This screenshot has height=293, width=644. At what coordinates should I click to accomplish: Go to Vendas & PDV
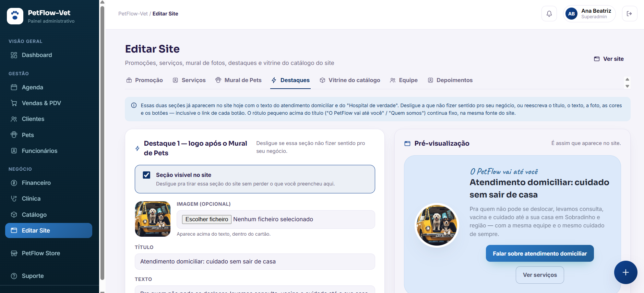tap(49, 103)
